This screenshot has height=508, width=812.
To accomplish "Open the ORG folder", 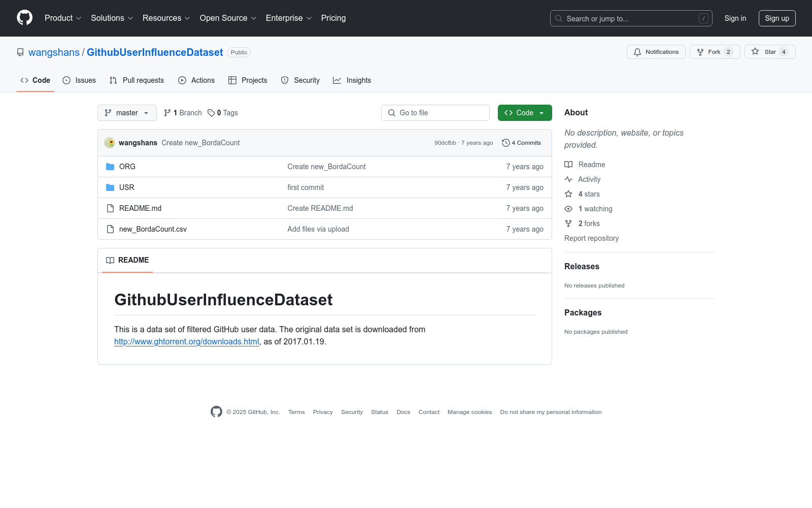I will [127, 167].
